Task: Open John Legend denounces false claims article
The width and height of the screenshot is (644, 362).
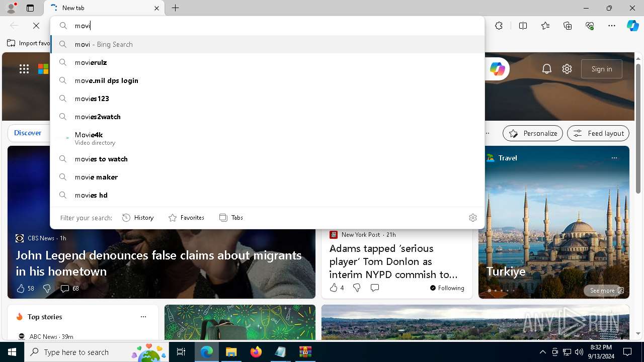Action: coord(158,263)
